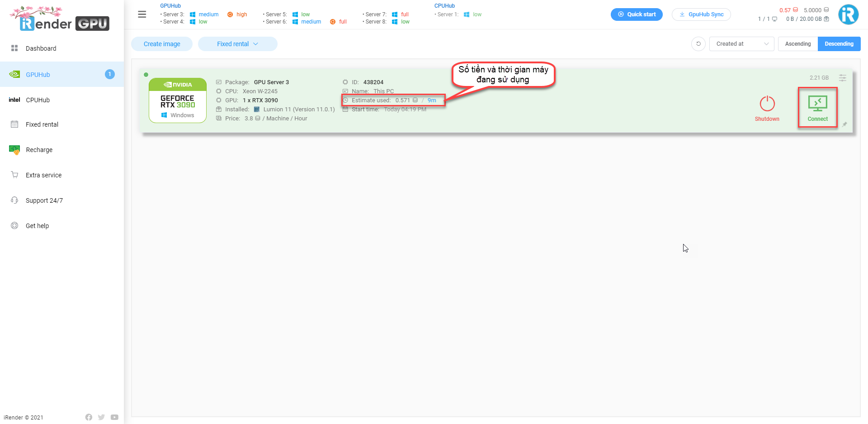Click the GpuHub Sync download button
The width and height of the screenshot is (868, 424).
pos(701,14)
